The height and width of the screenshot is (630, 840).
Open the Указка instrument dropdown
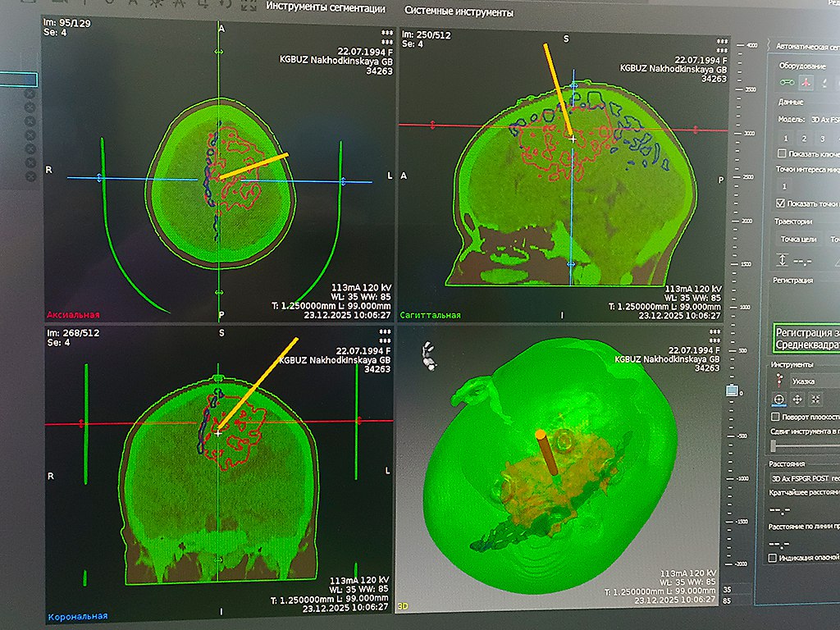click(x=814, y=381)
